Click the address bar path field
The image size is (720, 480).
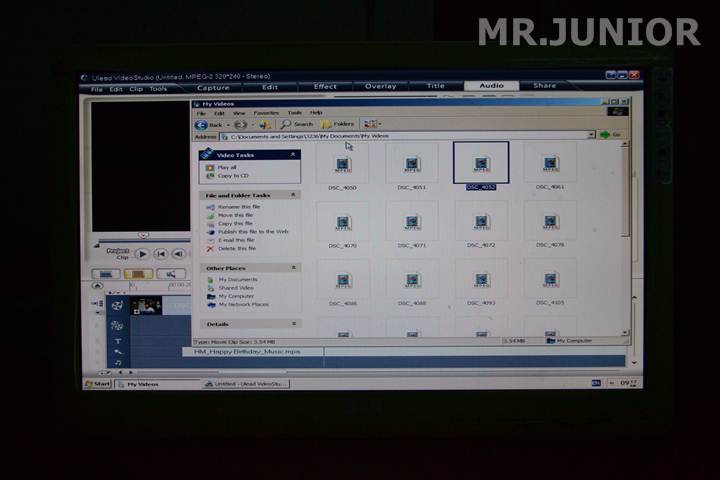tap(404, 136)
